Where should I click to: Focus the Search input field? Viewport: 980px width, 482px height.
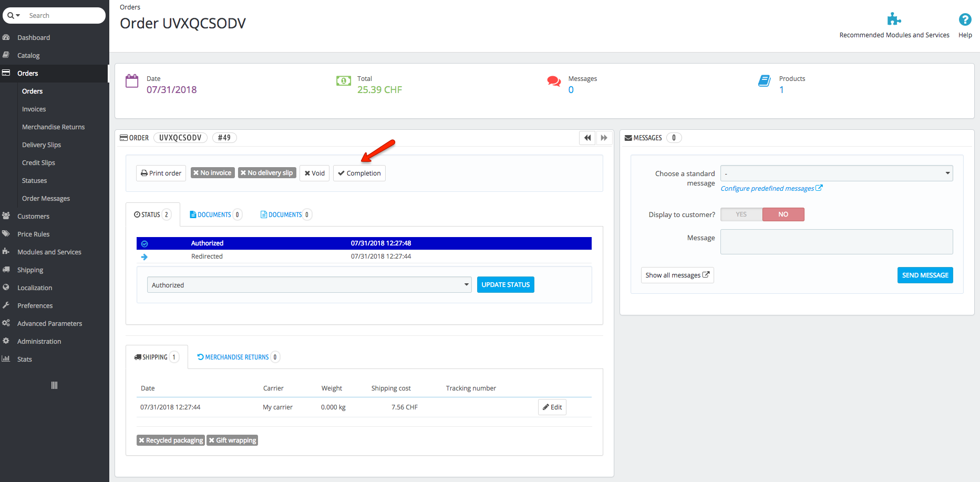64,16
